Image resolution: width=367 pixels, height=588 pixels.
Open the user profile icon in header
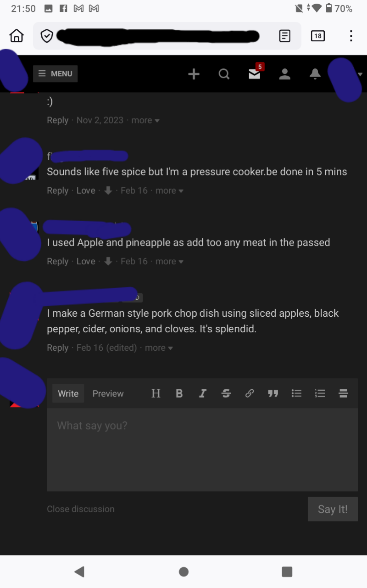285,74
